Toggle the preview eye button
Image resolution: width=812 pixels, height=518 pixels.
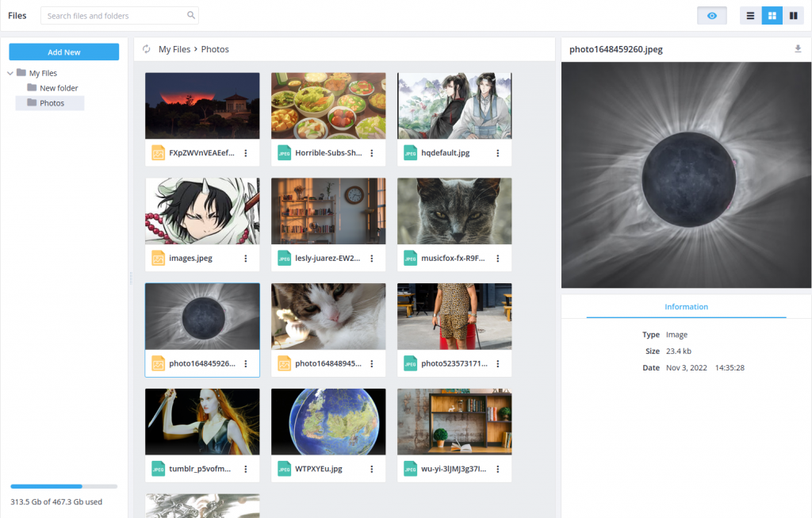click(711, 15)
